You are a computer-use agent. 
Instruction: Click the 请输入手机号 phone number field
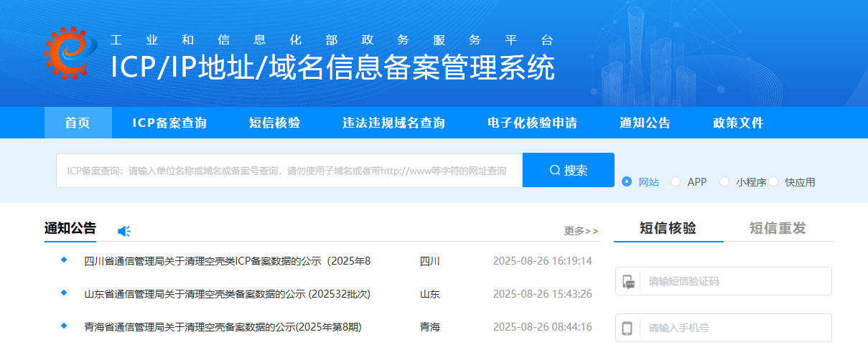(732, 328)
